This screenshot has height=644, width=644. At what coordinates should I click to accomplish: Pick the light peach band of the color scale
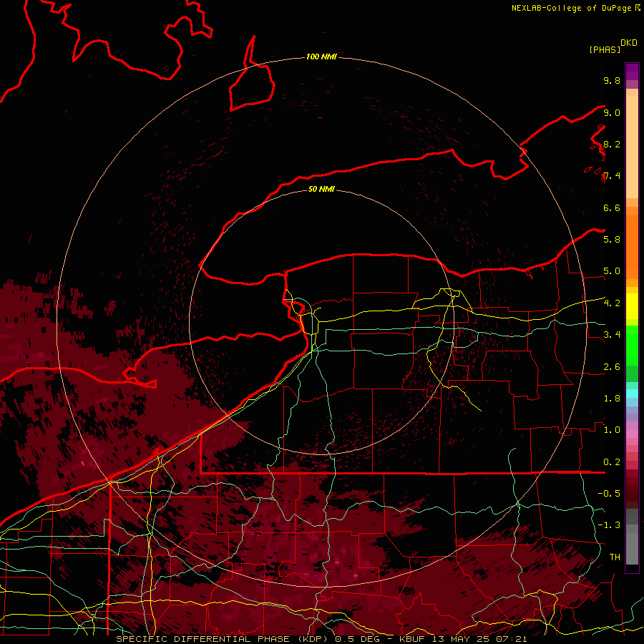click(632, 147)
